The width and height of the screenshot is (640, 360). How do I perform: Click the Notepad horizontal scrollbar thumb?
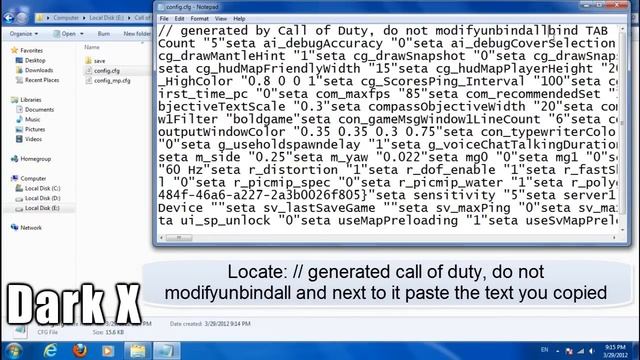pyautogui.click(x=179, y=237)
